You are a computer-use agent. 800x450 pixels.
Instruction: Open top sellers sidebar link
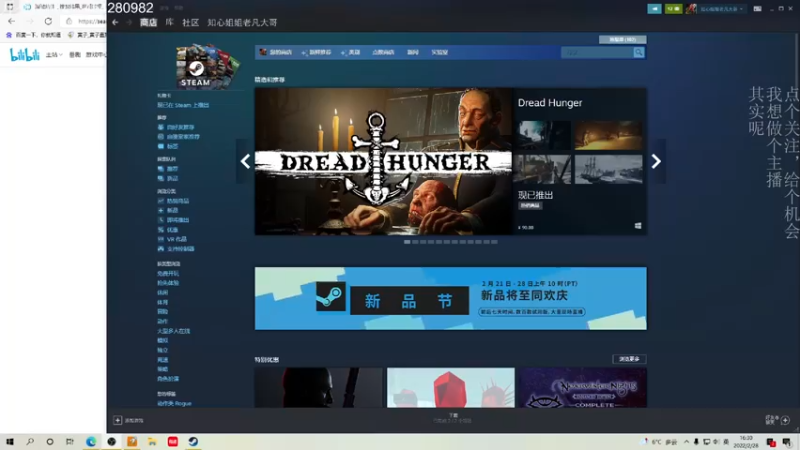173,201
